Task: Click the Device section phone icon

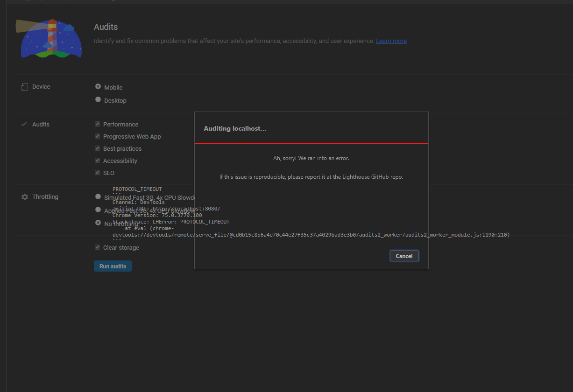Action: pyautogui.click(x=24, y=86)
